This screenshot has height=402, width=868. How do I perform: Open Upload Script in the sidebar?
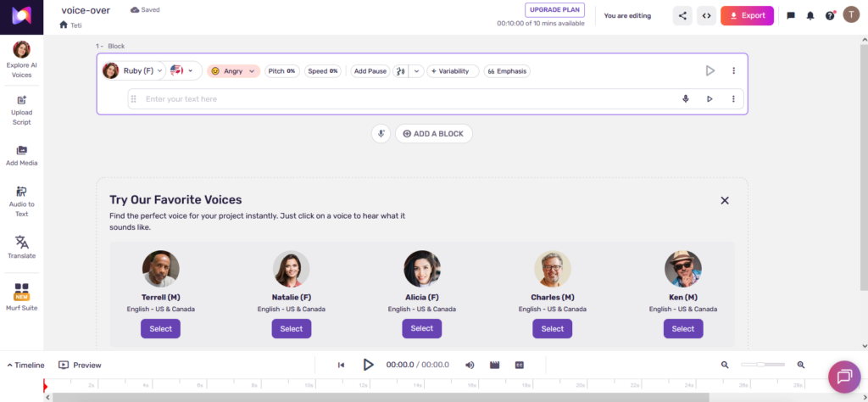(21, 110)
